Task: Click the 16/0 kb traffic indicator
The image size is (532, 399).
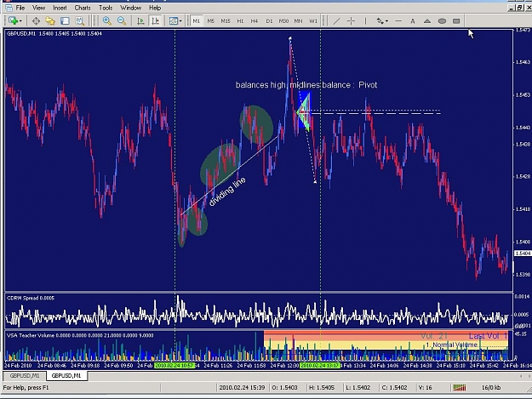Action: pyautogui.click(x=491, y=387)
